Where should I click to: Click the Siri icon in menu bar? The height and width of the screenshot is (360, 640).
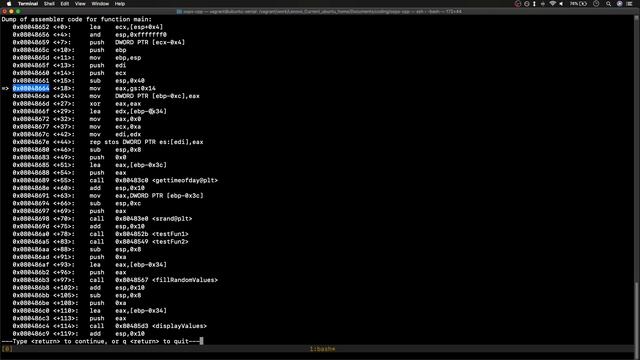(x=620, y=4)
